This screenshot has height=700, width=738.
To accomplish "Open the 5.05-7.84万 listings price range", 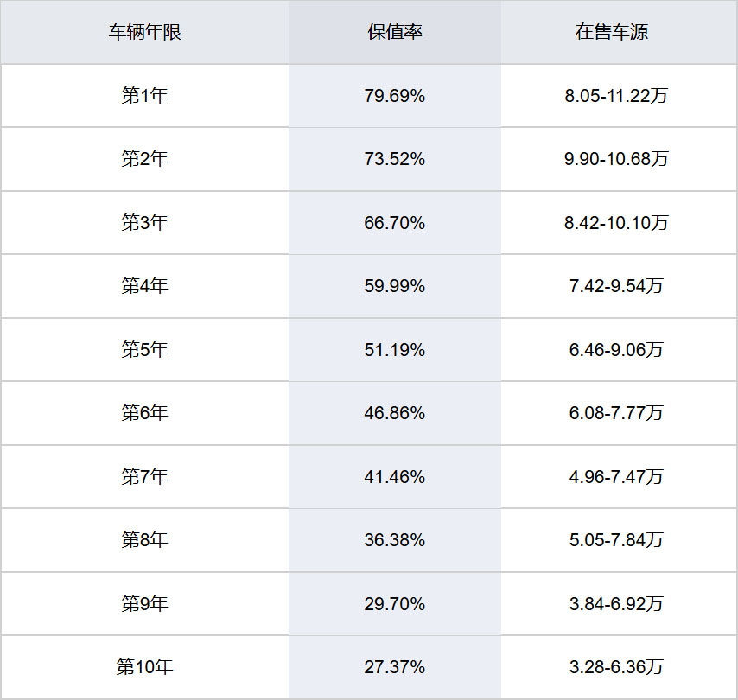I will pyautogui.click(x=616, y=540).
